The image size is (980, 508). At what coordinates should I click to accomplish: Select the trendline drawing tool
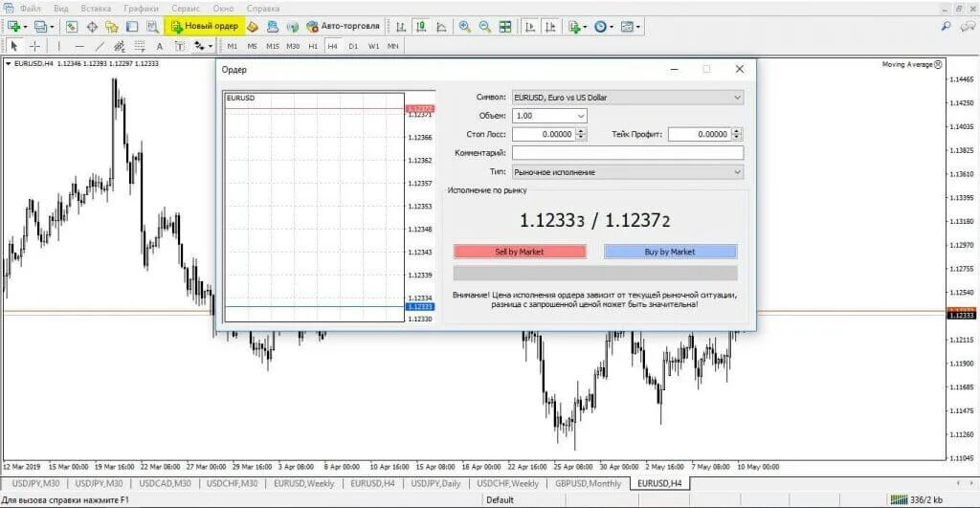coord(100,46)
